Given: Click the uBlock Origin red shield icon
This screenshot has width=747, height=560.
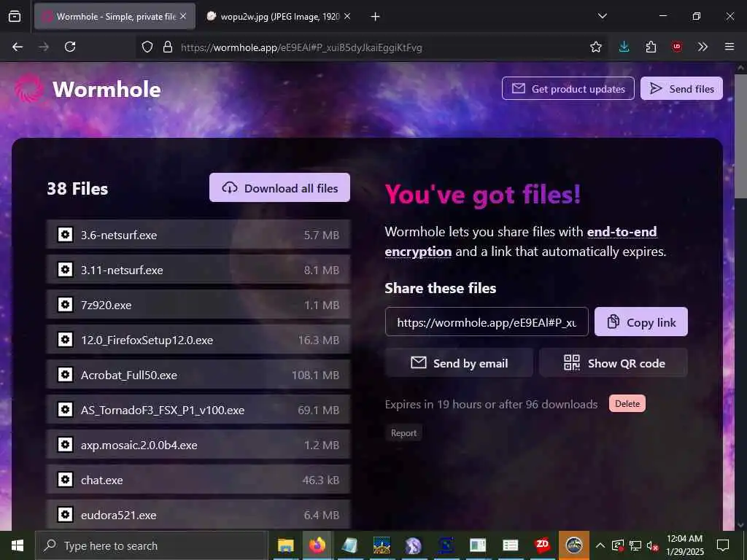Looking at the screenshot, I should 676,47.
